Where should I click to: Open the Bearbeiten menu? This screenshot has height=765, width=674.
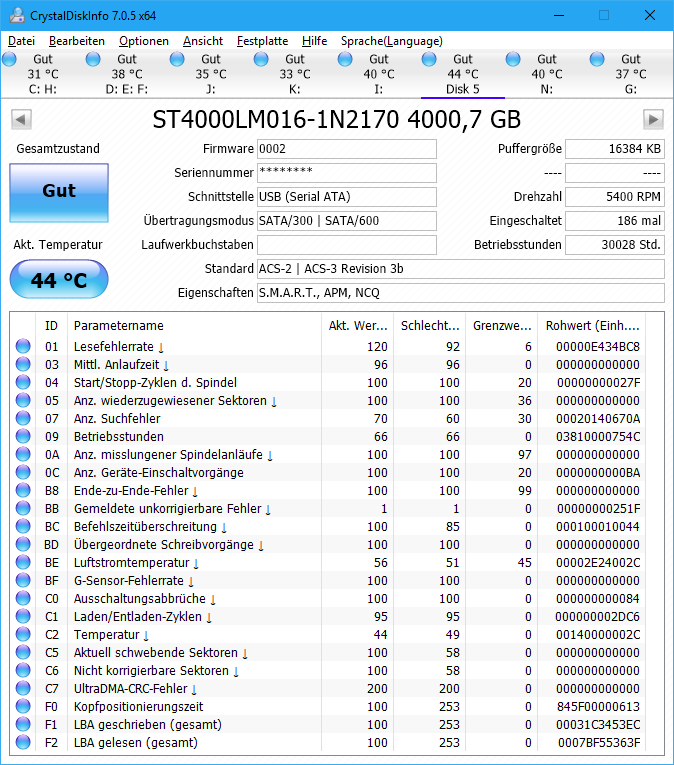[x=77, y=41]
